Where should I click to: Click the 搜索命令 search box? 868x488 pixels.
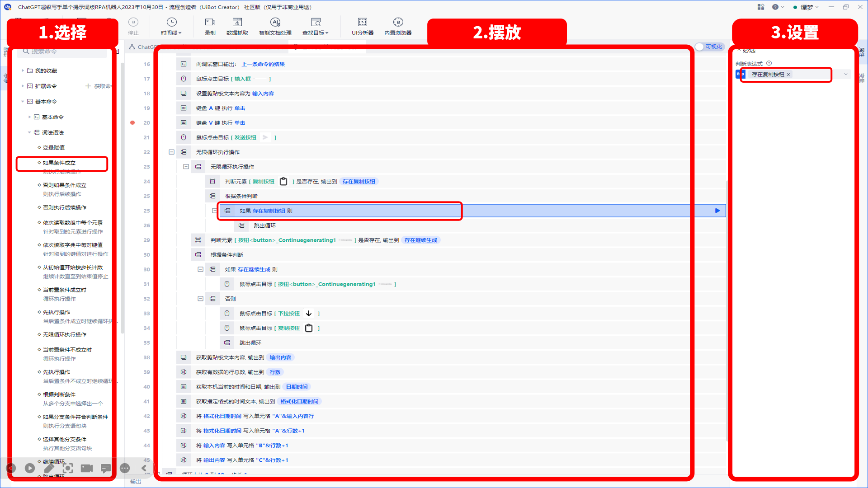[62, 52]
